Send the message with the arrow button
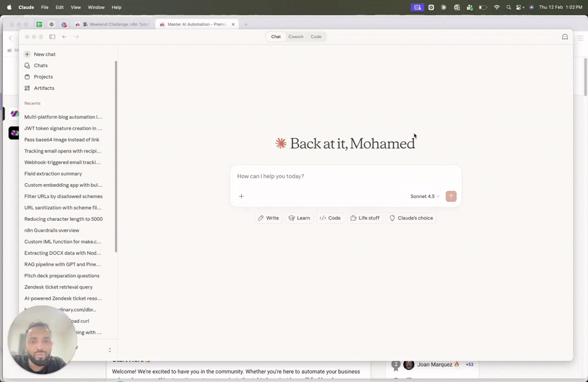The width and height of the screenshot is (588, 382). pos(451,196)
